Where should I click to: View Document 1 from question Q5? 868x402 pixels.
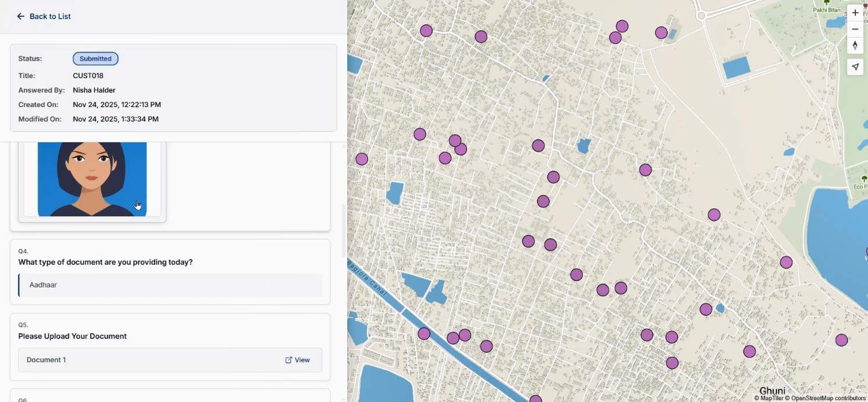[x=297, y=360]
